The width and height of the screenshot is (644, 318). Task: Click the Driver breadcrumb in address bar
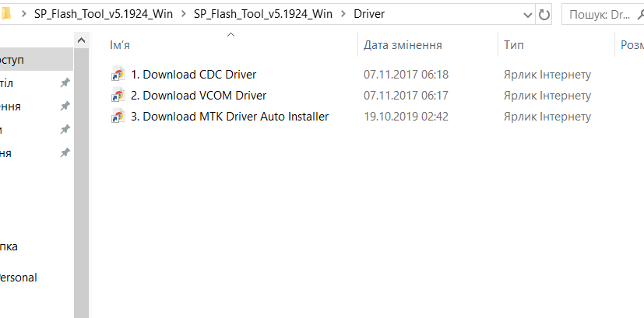[x=369, y=14]
